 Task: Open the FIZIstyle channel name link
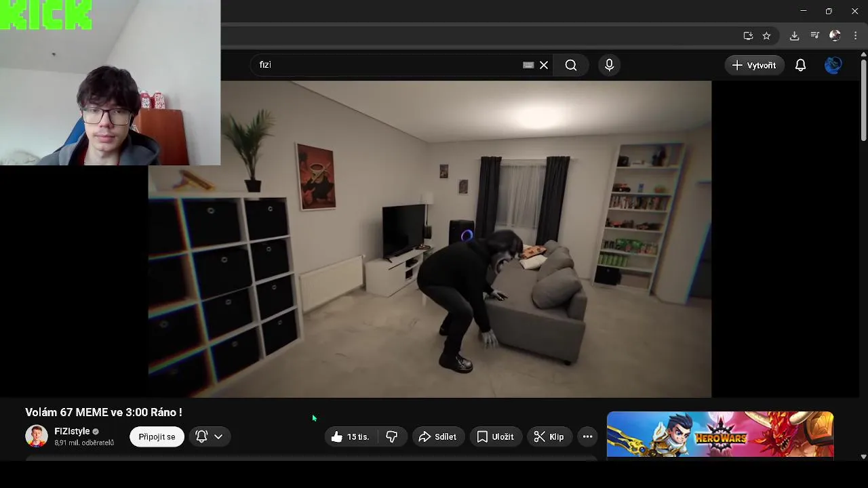coord(72,431)
